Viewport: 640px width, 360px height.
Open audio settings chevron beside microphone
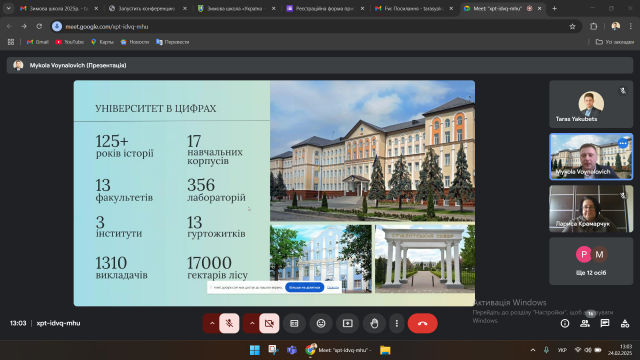[212, 323]
